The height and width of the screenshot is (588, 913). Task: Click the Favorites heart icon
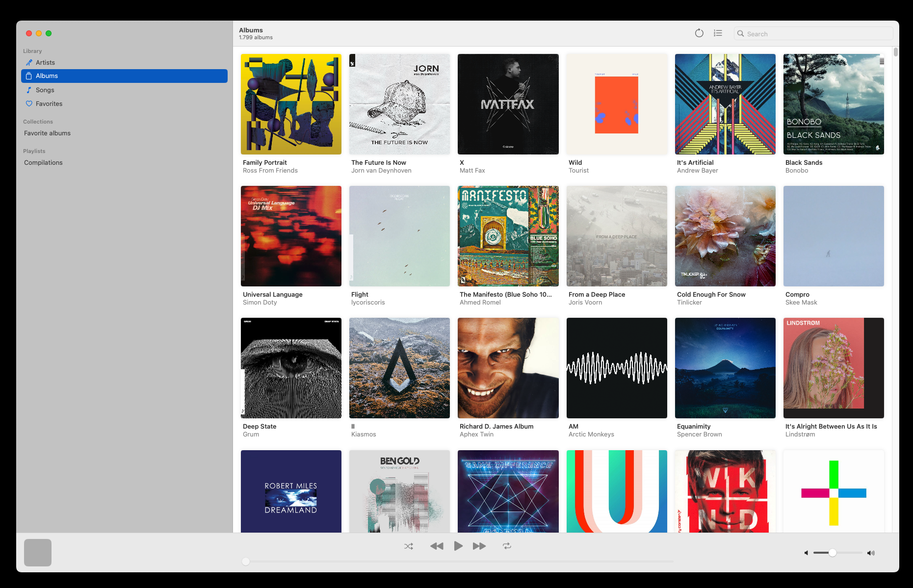29,103
